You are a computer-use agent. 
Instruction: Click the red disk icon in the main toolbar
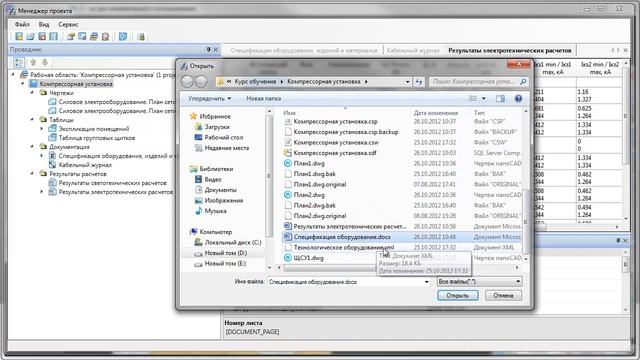pos(42,37)
